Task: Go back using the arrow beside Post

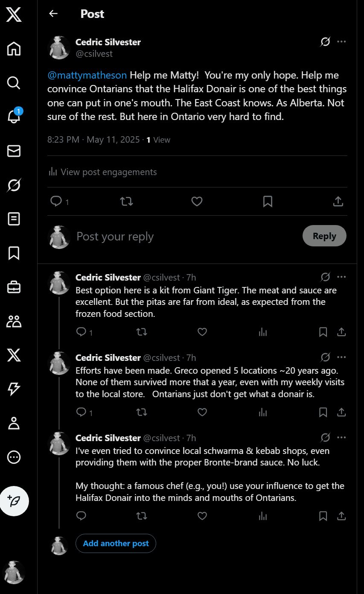Action: tap(53, 14)
